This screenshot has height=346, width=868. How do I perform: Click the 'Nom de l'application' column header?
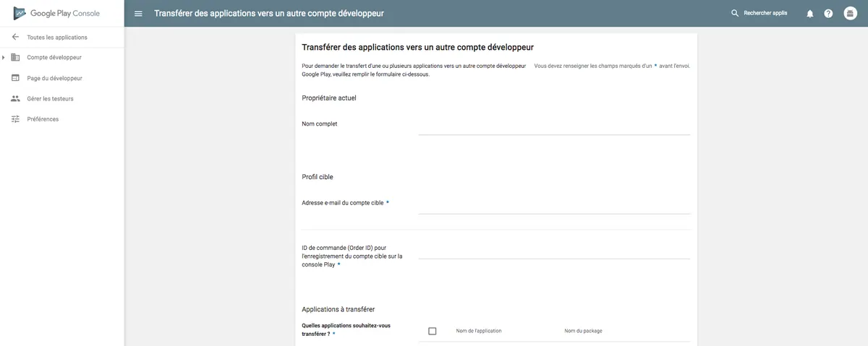click(x=479, y=331)
